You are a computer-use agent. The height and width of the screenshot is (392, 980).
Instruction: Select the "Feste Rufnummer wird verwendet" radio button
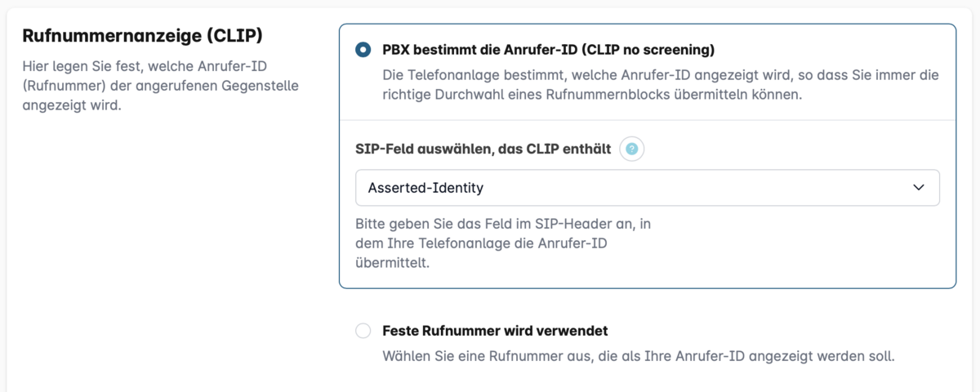(x=363, y=332)
